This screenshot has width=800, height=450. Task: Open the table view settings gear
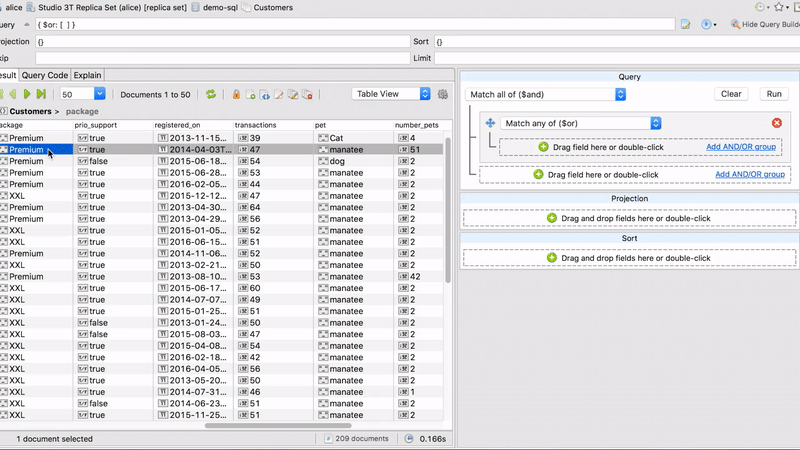[443, 94]
